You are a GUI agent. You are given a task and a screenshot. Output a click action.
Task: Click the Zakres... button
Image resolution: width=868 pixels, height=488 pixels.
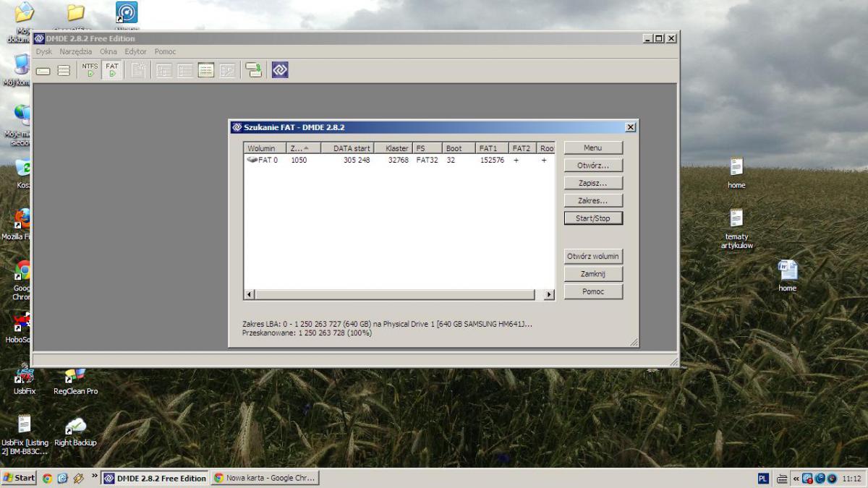click(593, 200)
